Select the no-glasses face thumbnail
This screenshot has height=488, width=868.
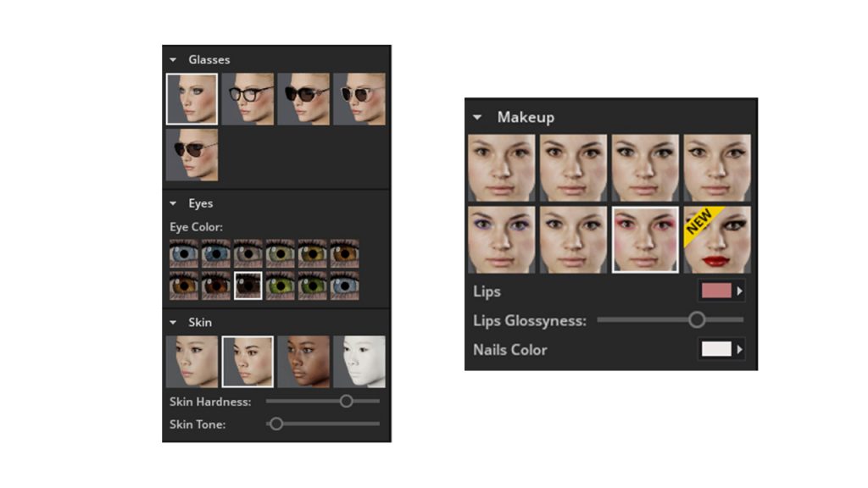(x=192, y=99)
